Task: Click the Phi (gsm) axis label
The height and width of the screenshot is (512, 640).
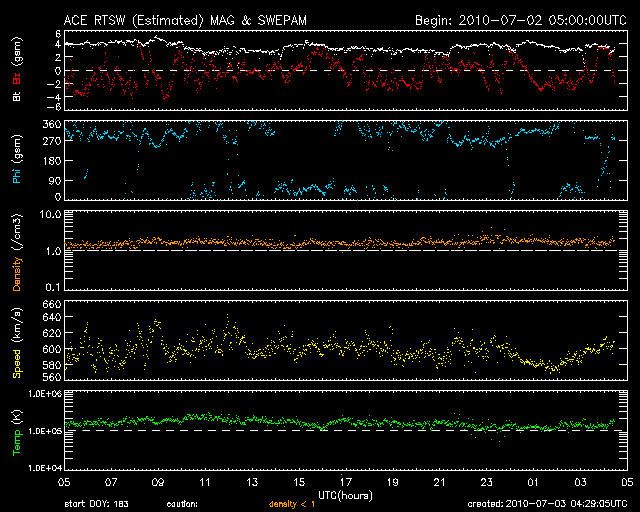Action: tap(15, 160)
